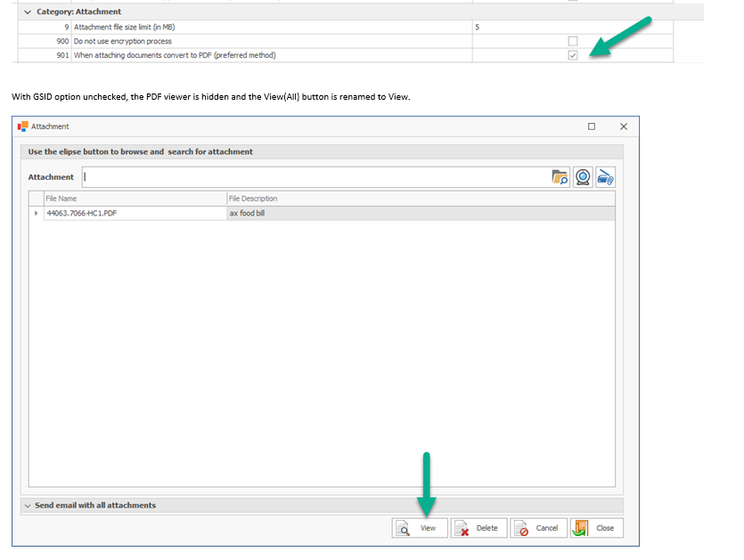744x560 pixels.
Task: Collapse the Category: Attachment group
Action: click(x=28, y=12)
